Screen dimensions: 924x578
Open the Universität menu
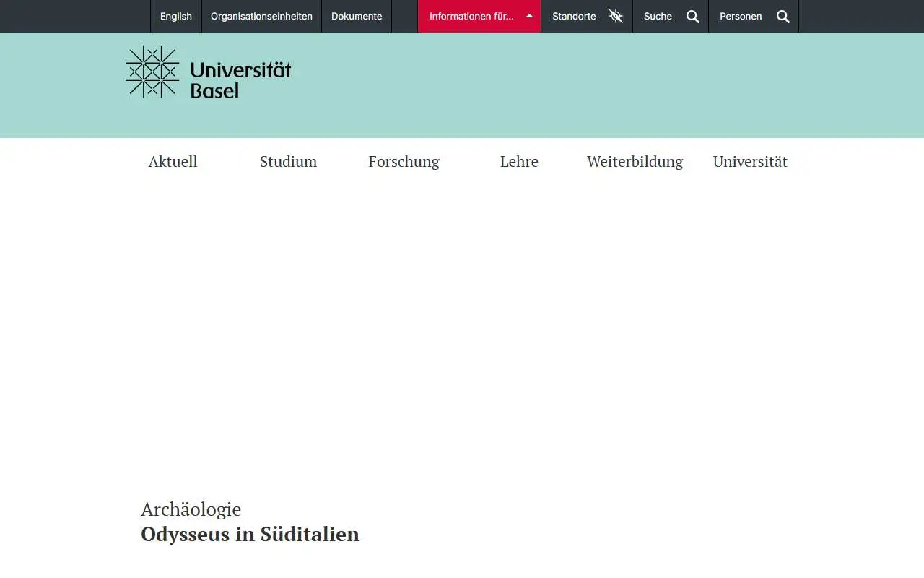pyautogui.click(x=751, y=162)
